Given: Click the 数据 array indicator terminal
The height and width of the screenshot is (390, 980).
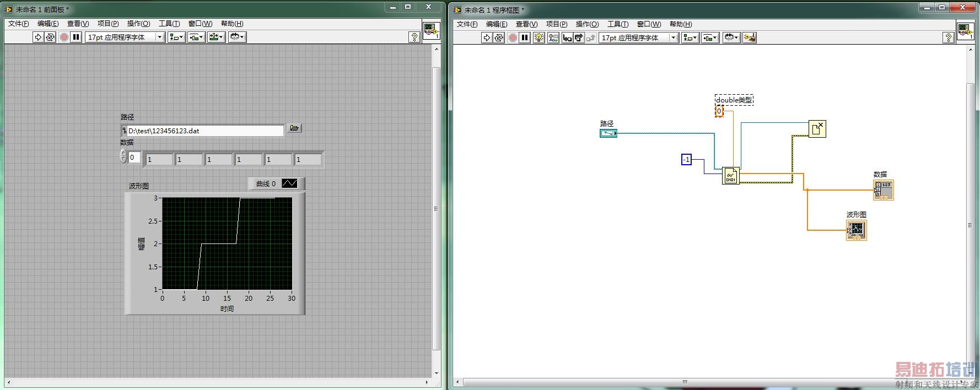Looking at the screenshot, I should click(x=883, y=190).
